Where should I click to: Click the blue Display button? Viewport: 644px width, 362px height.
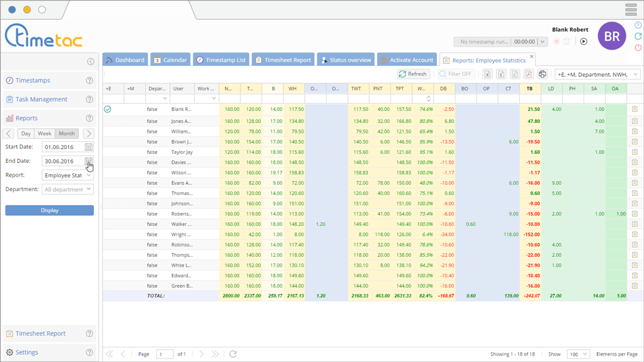pos(49,210)
